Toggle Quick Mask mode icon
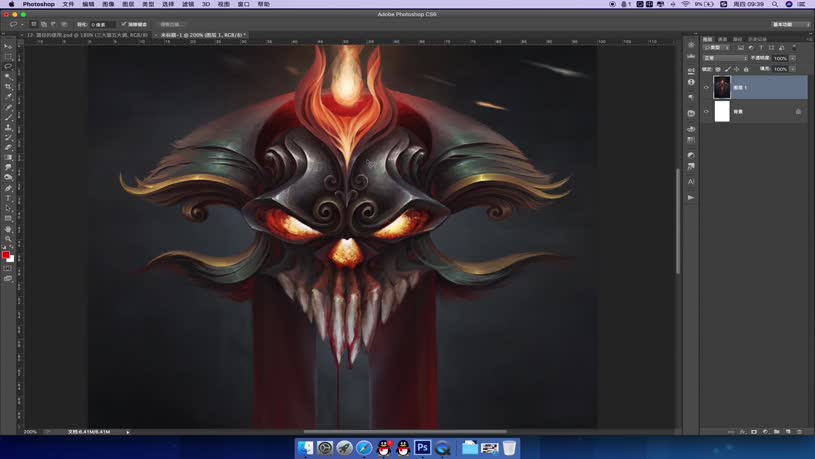The height and width of the screenshot is (459, 815). (x=8, y=269)
